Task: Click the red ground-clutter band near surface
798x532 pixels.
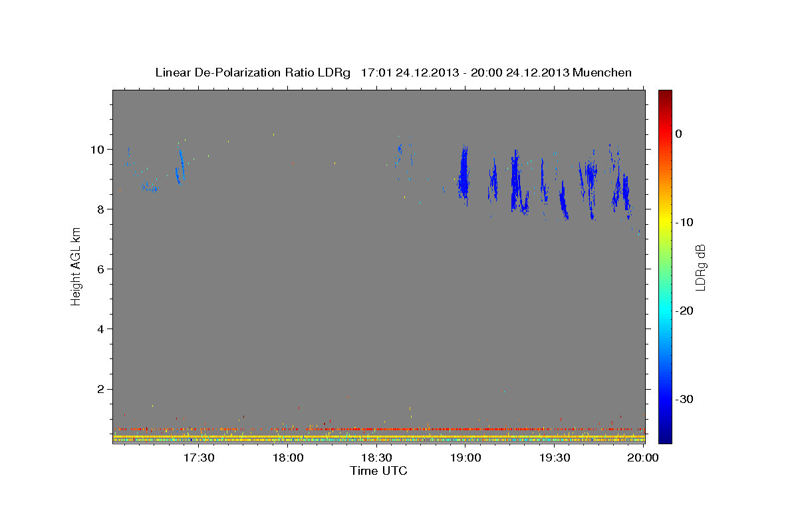Action: (x=379, y=429)
